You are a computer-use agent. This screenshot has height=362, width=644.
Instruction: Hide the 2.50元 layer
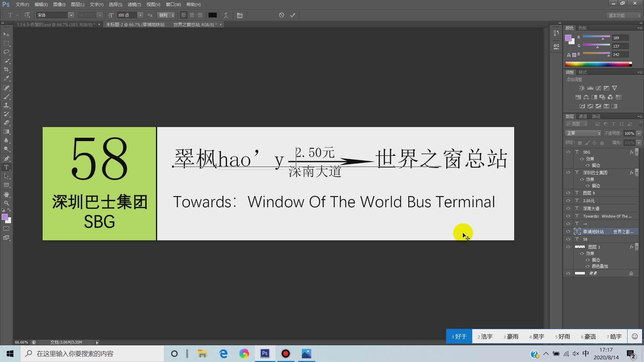pos(568,201)
